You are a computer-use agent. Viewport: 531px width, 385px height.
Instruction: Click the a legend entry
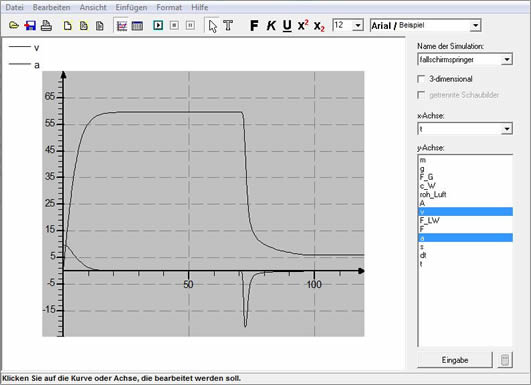[24, 65]
